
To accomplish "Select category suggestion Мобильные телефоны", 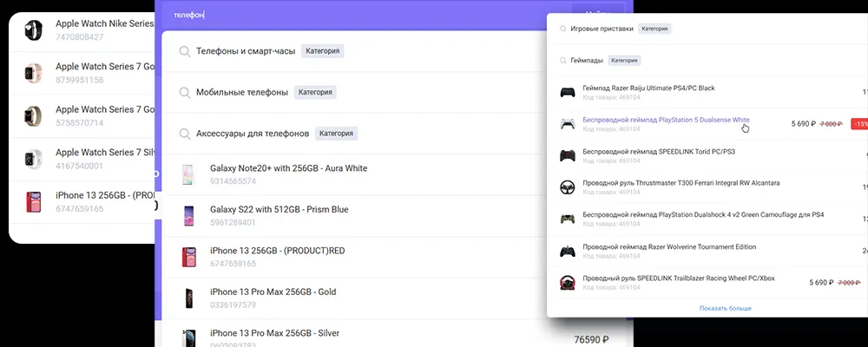I will (x=242, y=93).
